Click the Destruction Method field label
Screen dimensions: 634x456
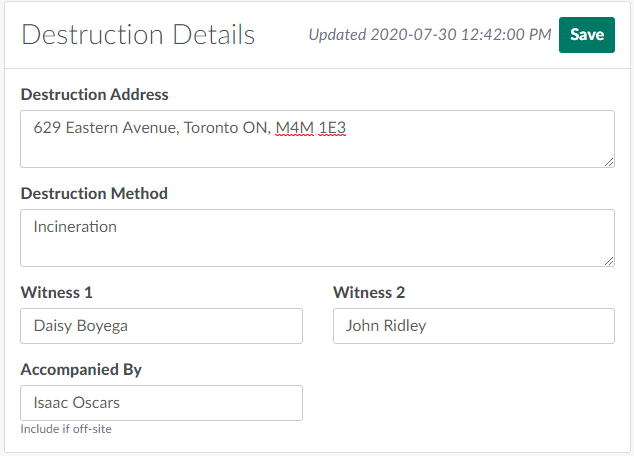pyautogui.click(x=94, y=193)
